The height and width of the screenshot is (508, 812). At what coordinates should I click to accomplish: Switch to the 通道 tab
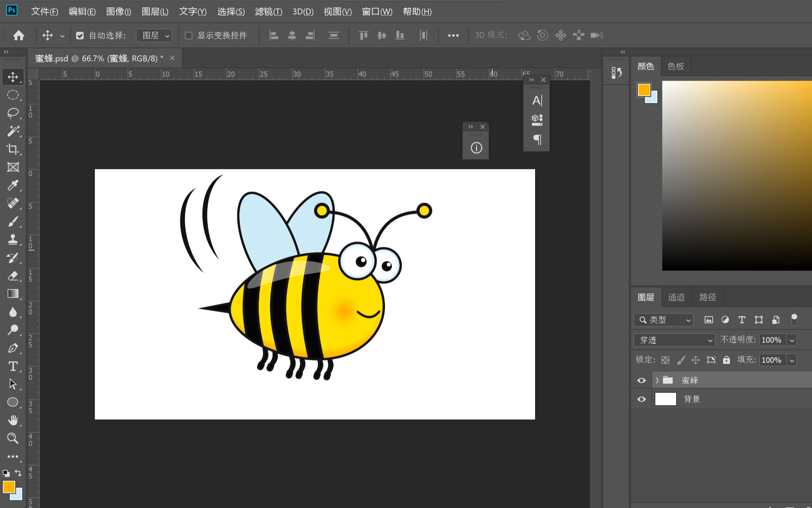click(x=676, y=297)
